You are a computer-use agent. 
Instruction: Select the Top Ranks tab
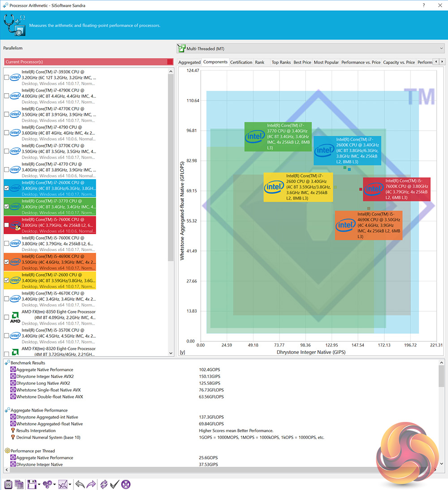point(281,62)
